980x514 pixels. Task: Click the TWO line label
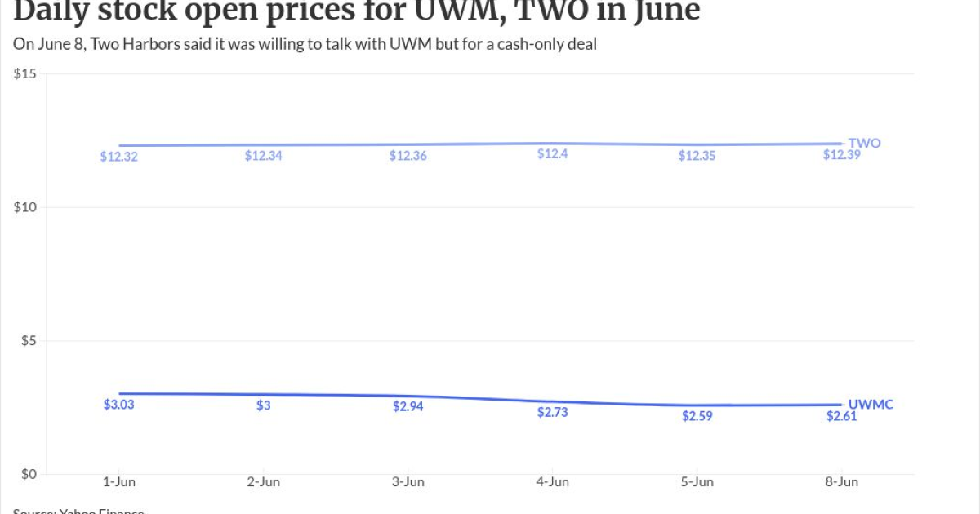coord(865,143)
